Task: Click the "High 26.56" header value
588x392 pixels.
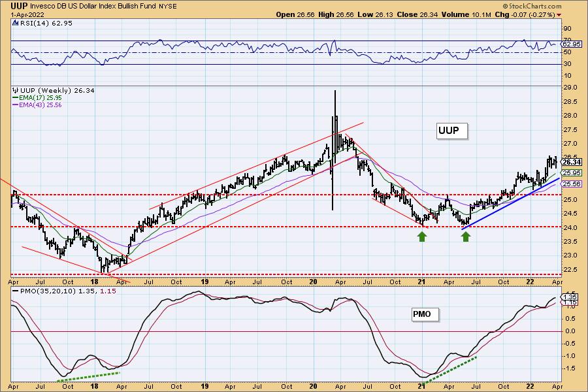Action: [x=336, y=14]
